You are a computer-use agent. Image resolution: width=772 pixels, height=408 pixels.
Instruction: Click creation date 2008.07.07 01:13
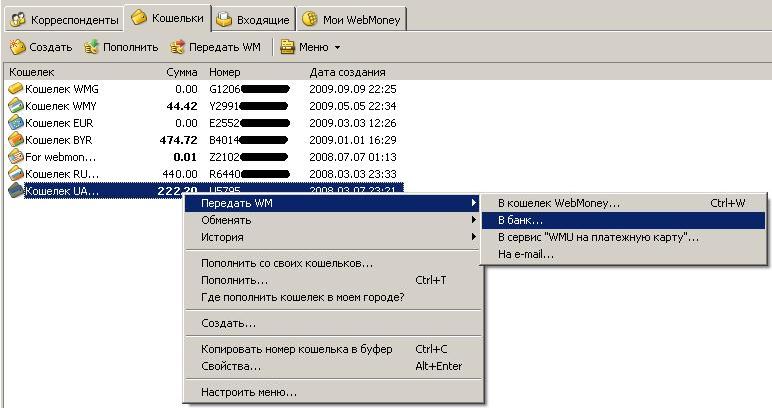point(353,157)
